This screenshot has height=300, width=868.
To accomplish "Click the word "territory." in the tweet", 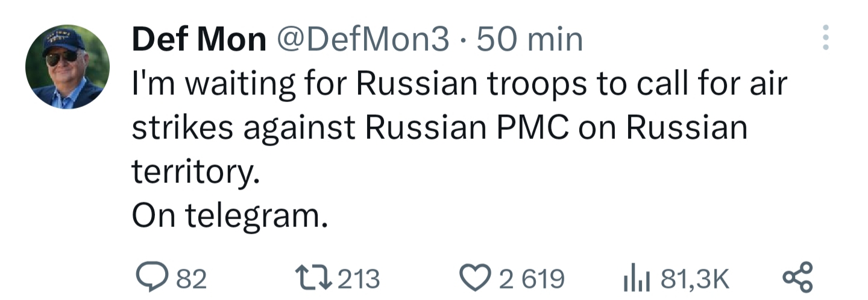I will [196, 173].
